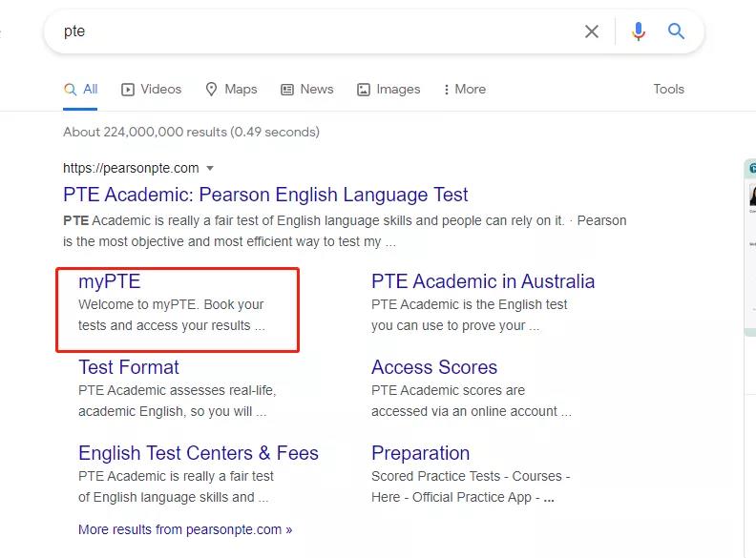Image resolution: width=756 pixels, height=558 pixels.
Task: Expand the dropdown arrow beside pearsonpte.com URL
Action: (x=210, y=169)
